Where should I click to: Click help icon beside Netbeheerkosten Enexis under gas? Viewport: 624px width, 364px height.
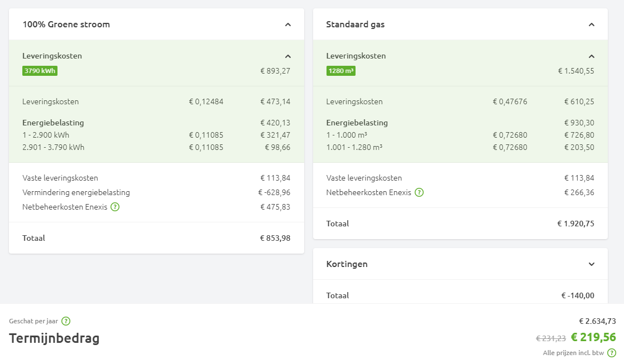click(x=419, y=192)
